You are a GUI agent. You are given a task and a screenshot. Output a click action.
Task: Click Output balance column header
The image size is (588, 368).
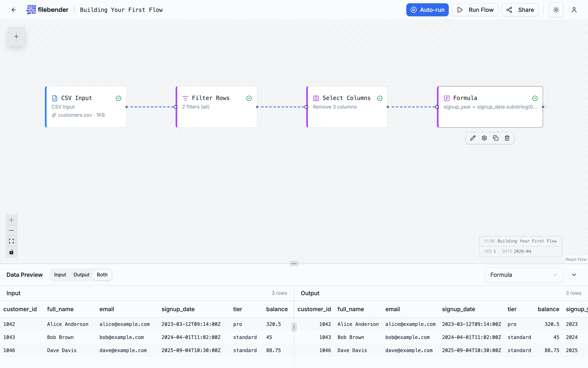(548, 309)
